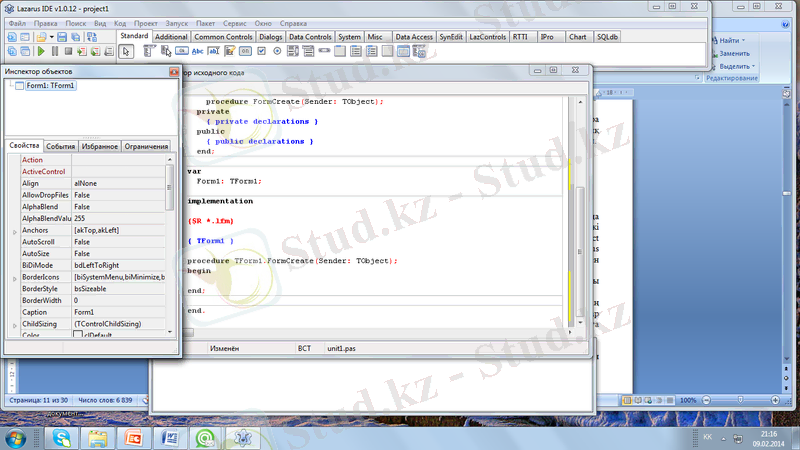Expand the Anchors property node
Screen dimensions: 800x450
pyautogui.click(x=14, y=231)
